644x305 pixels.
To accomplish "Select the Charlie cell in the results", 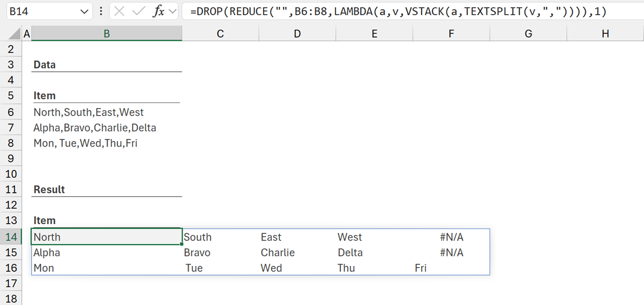I will point(278,253).
